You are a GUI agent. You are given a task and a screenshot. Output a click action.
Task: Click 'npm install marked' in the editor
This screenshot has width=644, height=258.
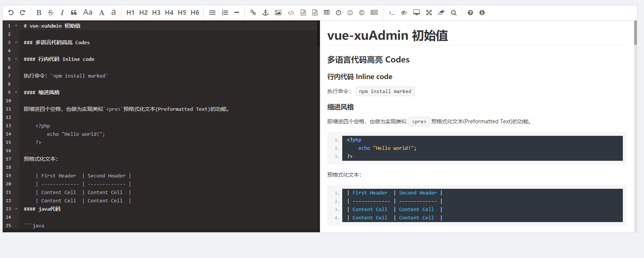pos(79,76)
